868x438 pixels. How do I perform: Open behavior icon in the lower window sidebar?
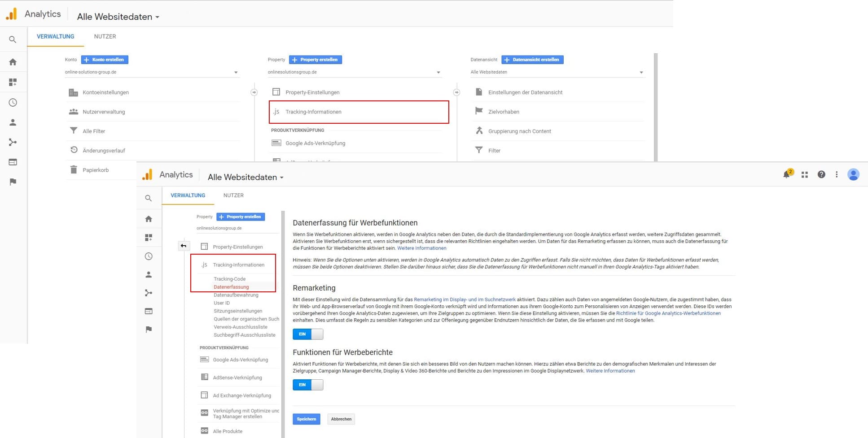pos(149,311)
